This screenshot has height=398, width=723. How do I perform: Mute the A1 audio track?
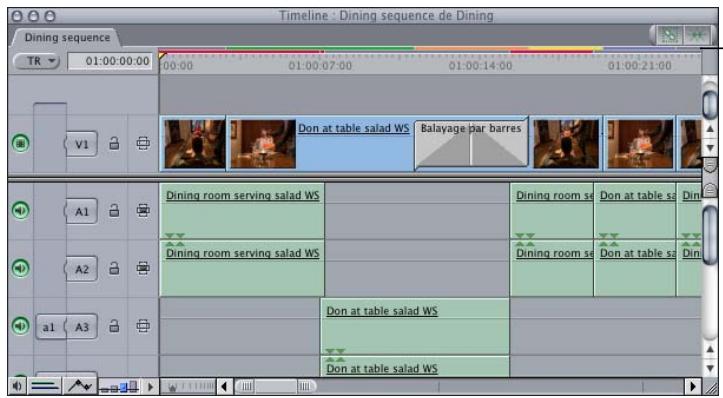pyautogui.click(x=20, y=210)
